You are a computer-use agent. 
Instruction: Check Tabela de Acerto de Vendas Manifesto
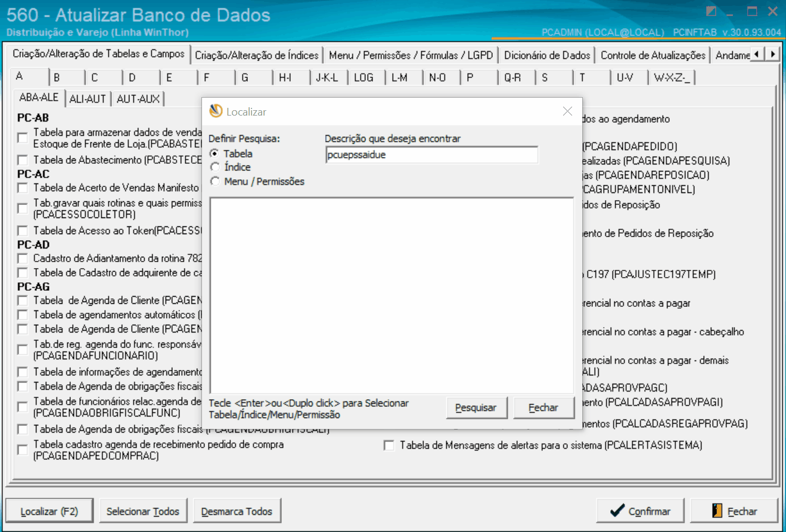(23, 188)
